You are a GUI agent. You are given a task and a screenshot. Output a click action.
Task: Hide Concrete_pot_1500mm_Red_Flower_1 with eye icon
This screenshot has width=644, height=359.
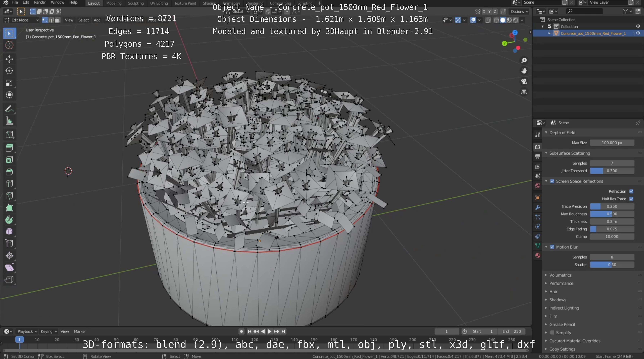(638, 33)
